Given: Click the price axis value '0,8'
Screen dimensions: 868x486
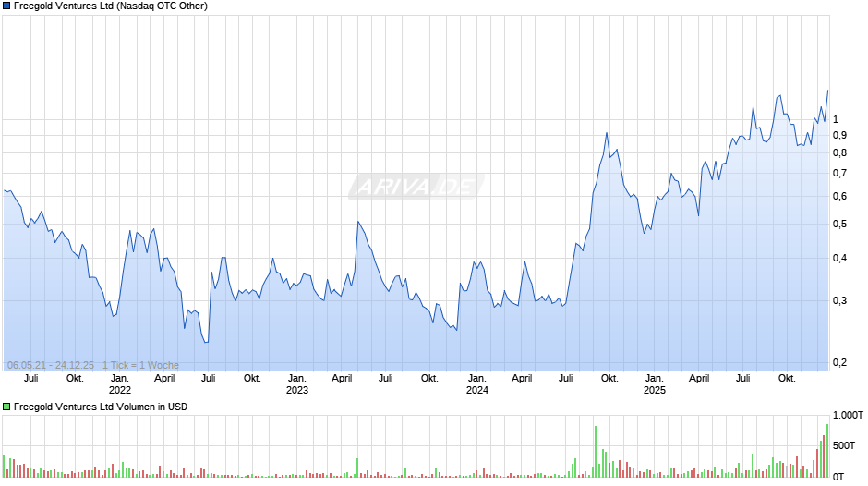Looking at the screenshot, I should coord(839,153).
